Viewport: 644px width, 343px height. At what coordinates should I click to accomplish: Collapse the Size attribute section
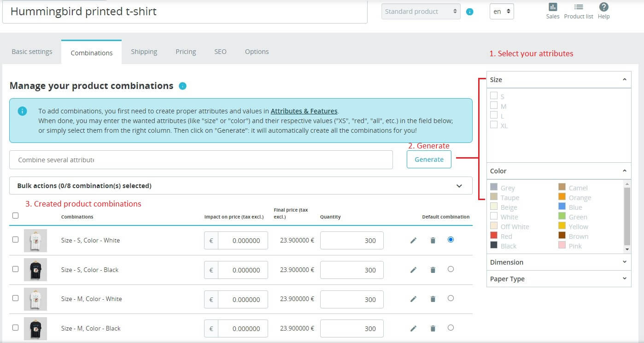[x=559, y=80]
